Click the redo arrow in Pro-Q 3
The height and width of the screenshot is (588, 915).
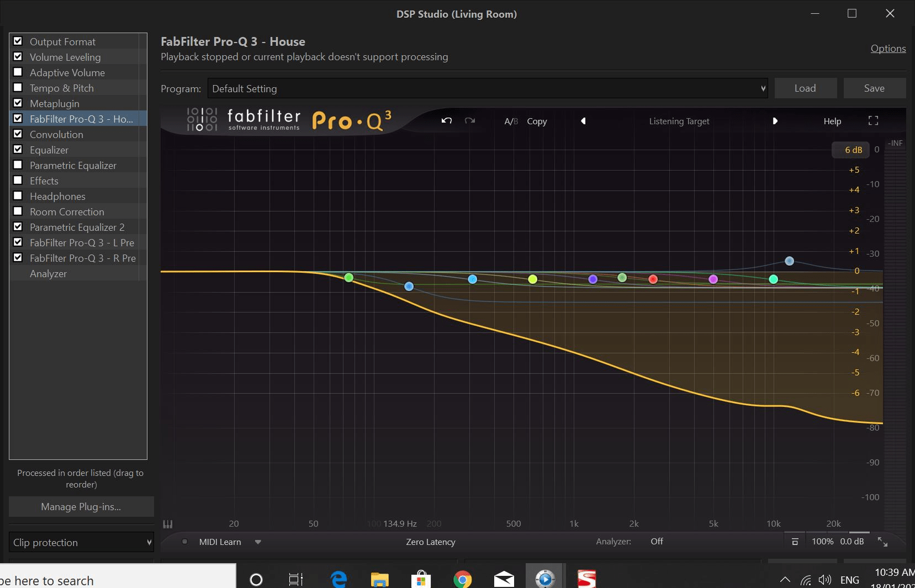[x=470, y=121]
